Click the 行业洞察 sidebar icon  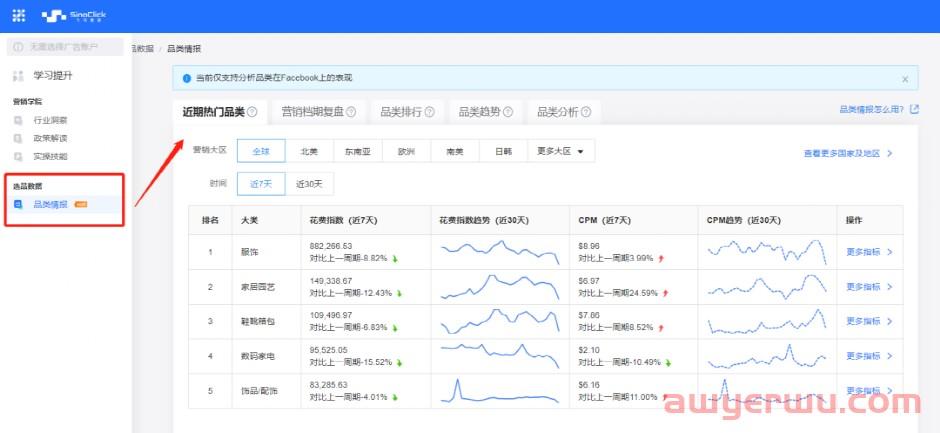19,120
